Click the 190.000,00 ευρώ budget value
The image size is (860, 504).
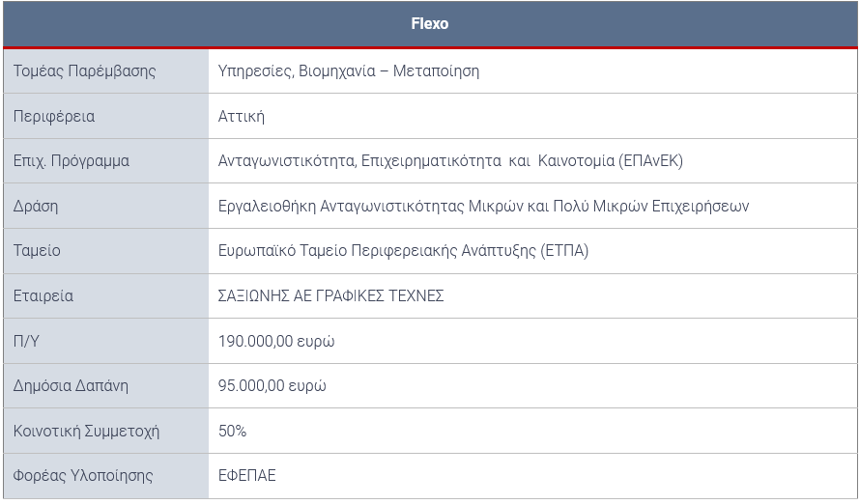point(276,341)
